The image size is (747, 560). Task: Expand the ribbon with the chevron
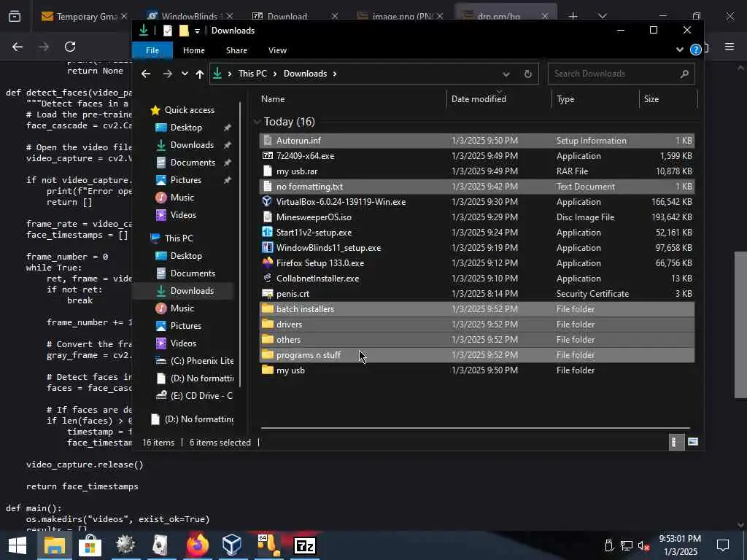680,50
